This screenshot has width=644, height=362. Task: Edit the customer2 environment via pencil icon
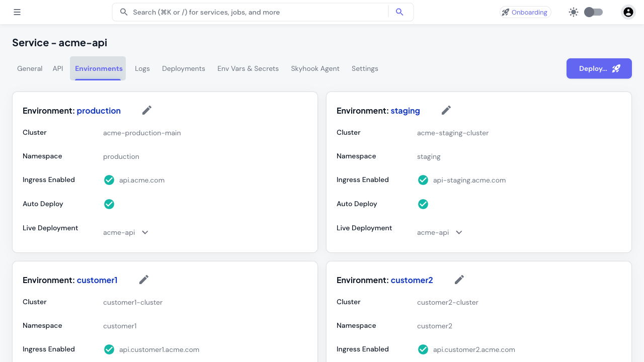[x=459, y=279]
